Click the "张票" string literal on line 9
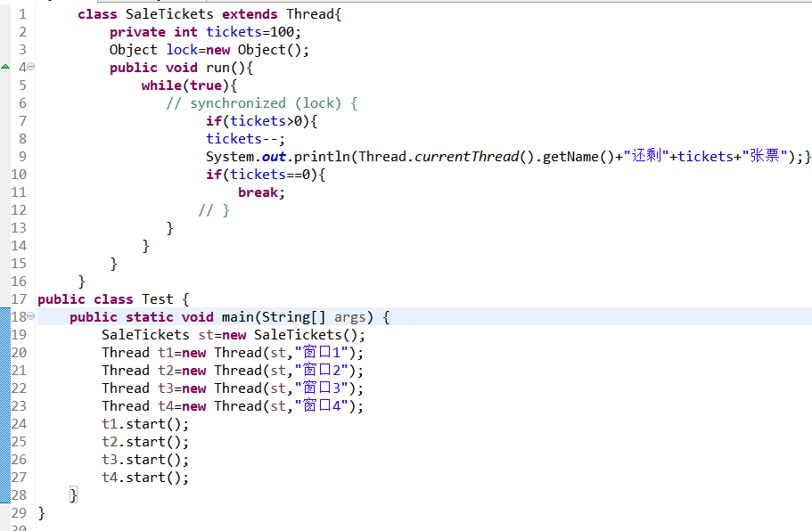 [765, 156]
